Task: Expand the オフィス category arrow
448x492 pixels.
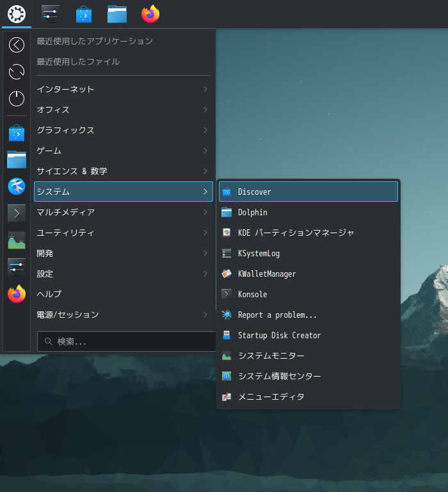Action: coord(205,110)
